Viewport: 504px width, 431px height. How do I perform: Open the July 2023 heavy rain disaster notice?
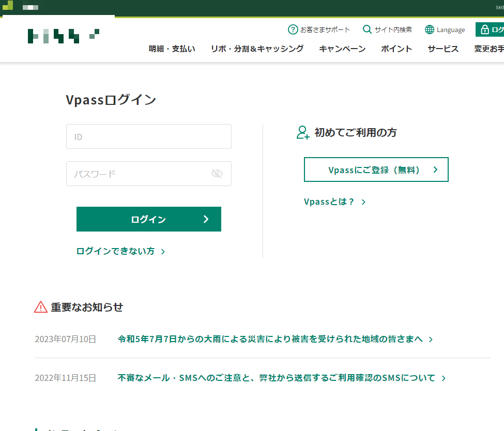(x=272, y=339)
